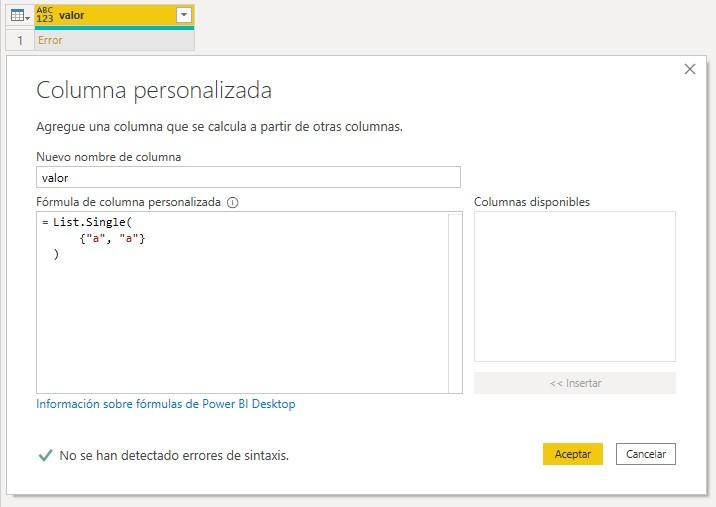This screenshot has height=507, width=716.
Task: Open Información sobre fórmulas de Power BI Desktop
Action: click(166, 404)
